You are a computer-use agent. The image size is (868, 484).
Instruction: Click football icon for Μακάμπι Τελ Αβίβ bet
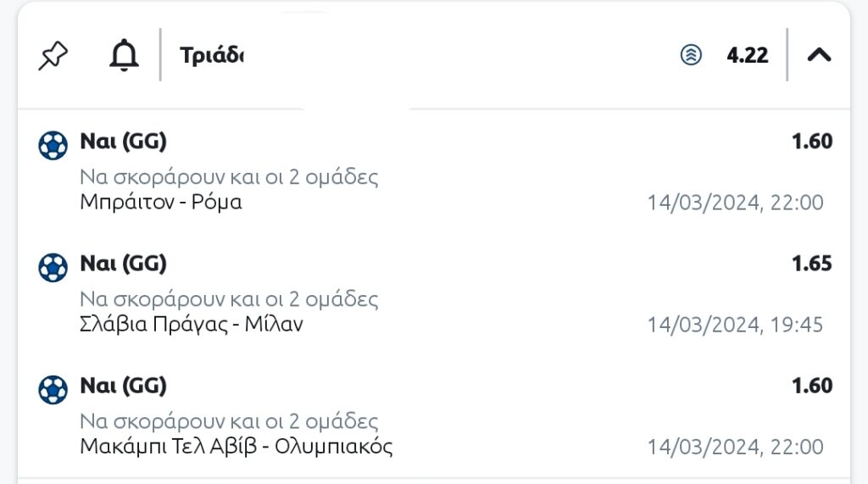(x=53, y=389)
